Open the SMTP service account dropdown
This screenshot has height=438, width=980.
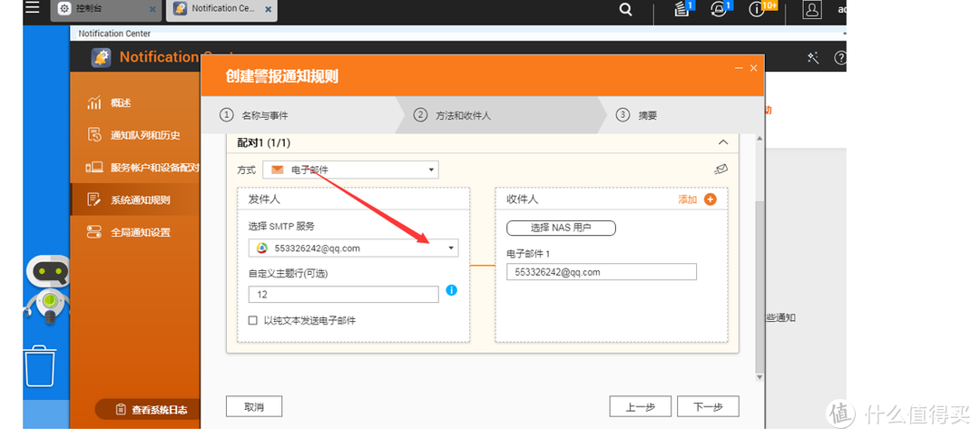click(x=353, y=248)
